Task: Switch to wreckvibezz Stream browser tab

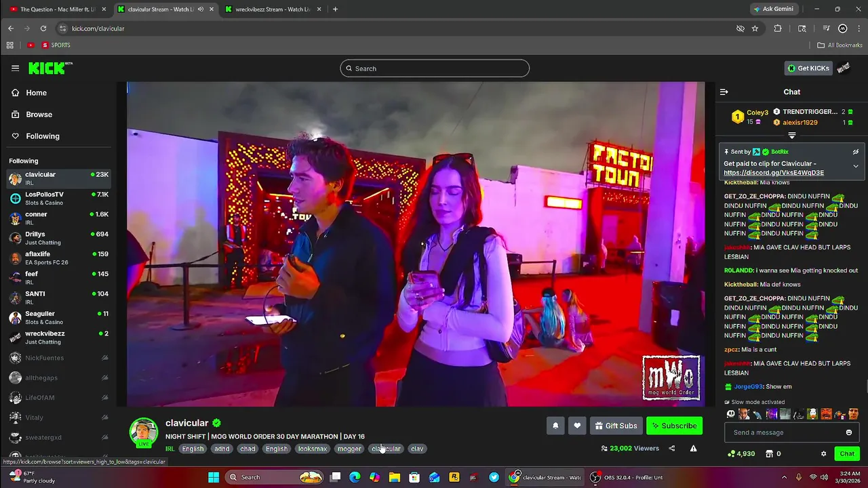Action: click(273, 9)
